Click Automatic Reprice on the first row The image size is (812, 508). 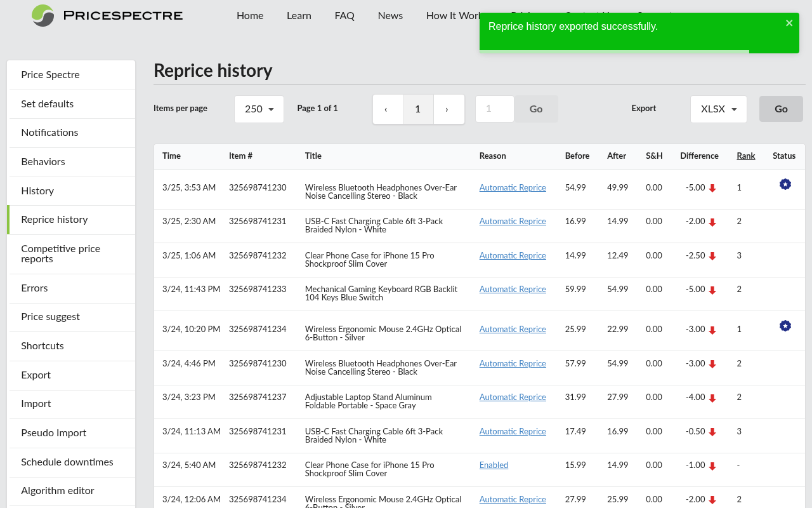513,187
